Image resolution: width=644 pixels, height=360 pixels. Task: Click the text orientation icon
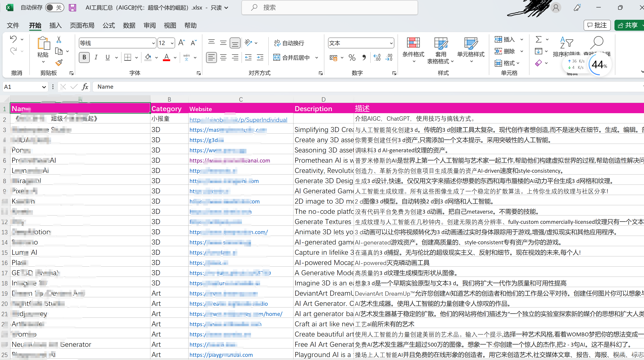(248, 43)
